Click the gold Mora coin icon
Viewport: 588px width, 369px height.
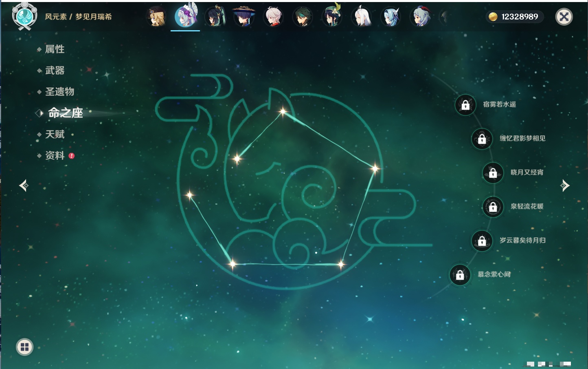point(493,17)
